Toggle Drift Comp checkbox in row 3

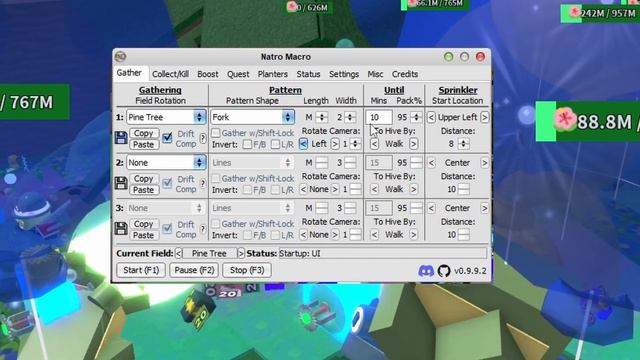pyautogui.click(x=167, y=228)
